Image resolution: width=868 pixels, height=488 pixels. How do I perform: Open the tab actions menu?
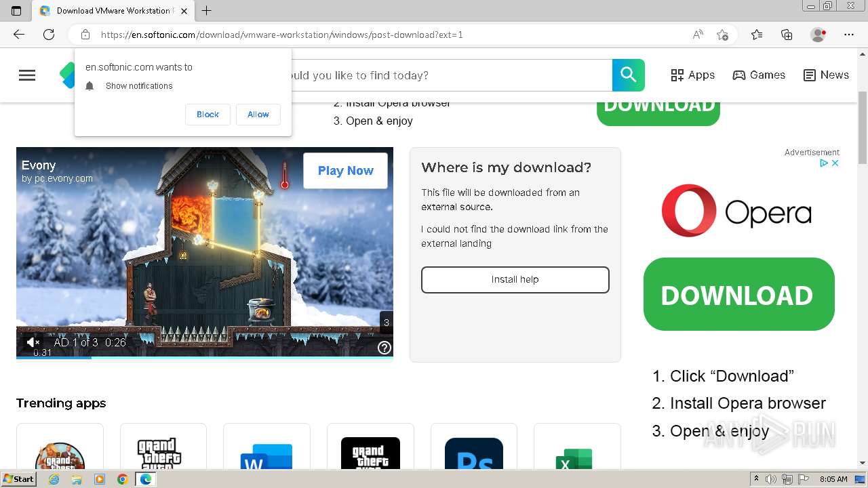[x=16, y=10]
